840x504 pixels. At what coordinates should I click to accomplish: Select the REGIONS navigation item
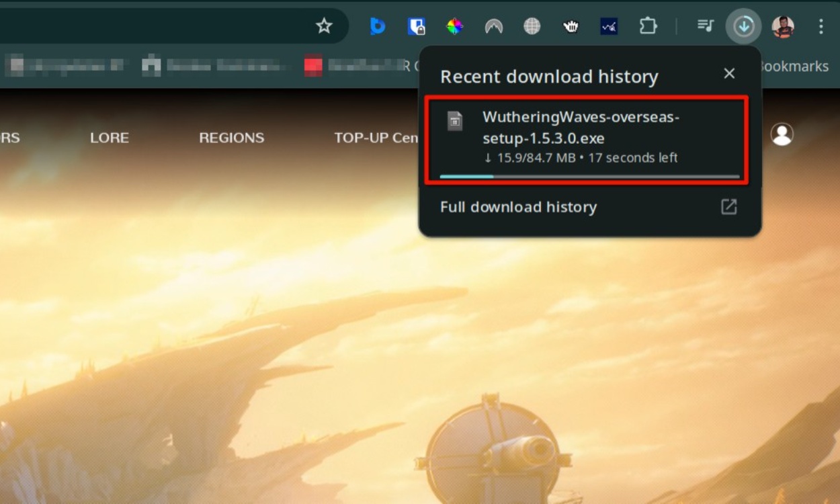click(231, 138)
